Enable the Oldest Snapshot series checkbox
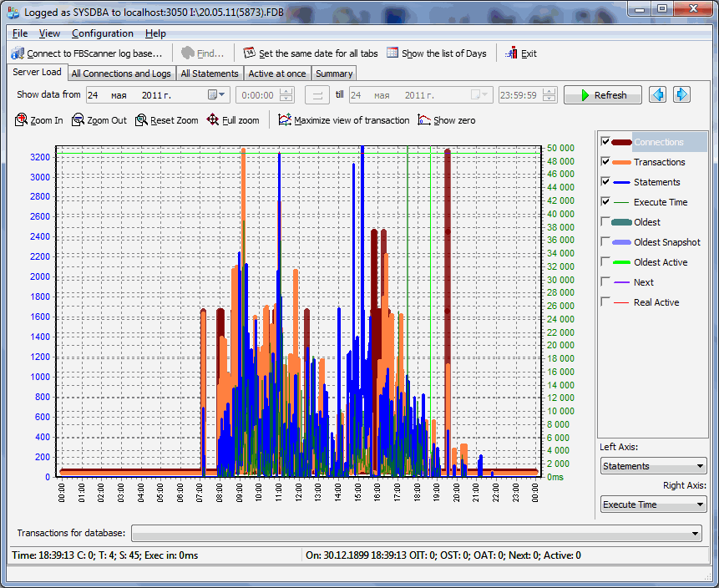719x588 pixels. pos(605,242)
